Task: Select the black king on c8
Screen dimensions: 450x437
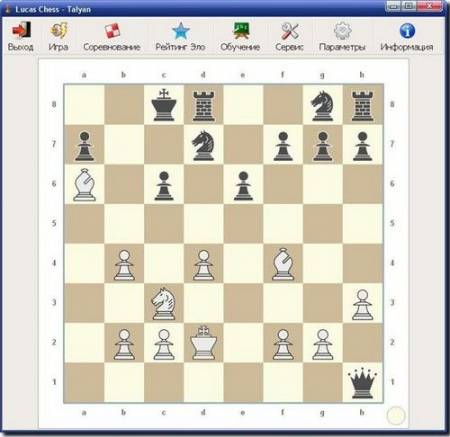Action: [163, 105]
